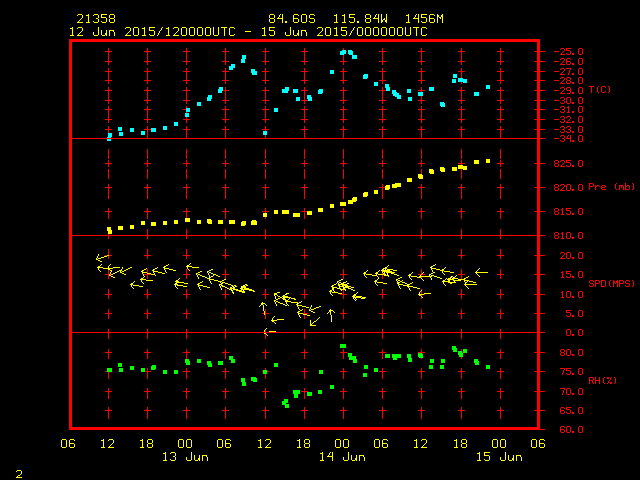Viewport: 640px width, 480px height.
Task: Click the RH(%) humidity axis label
Action: click(x=602, y=380)
